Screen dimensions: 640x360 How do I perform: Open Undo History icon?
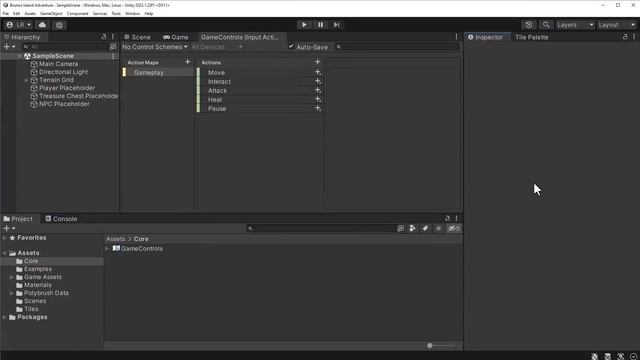(x=529, y=25)
